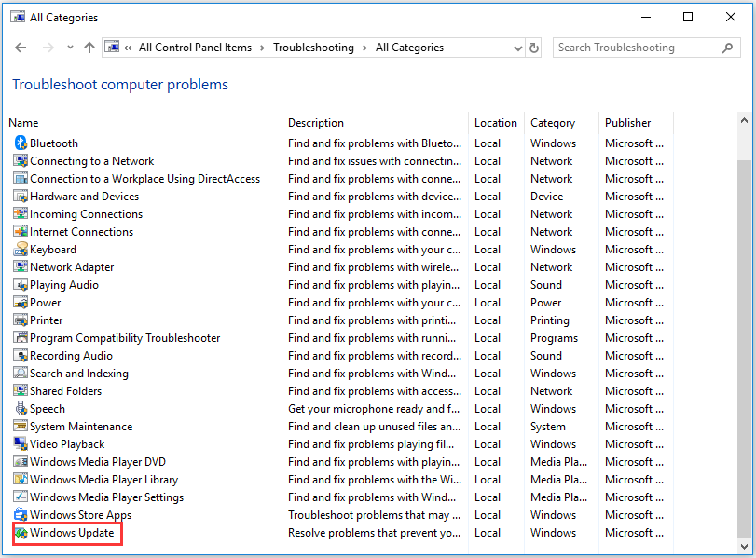Click the Playing Audio icon
The image size is (756, 558).
(21, 284)
